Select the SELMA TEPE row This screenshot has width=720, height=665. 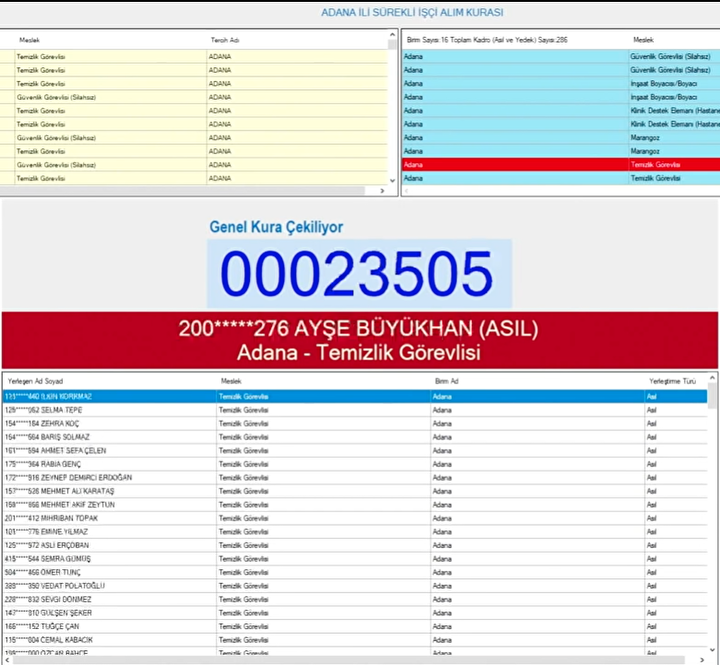355,410
